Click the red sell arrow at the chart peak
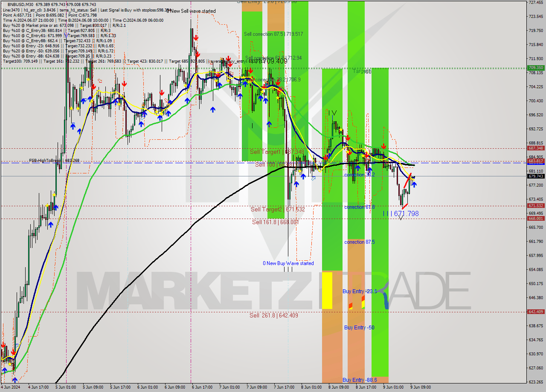 (x=195, y=38)
